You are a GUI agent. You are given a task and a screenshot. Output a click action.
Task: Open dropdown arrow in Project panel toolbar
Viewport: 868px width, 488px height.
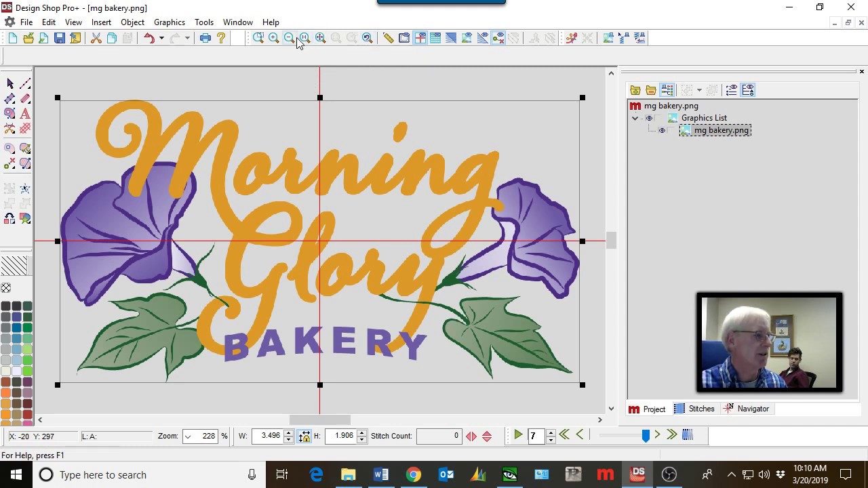[x=699, y=90]
